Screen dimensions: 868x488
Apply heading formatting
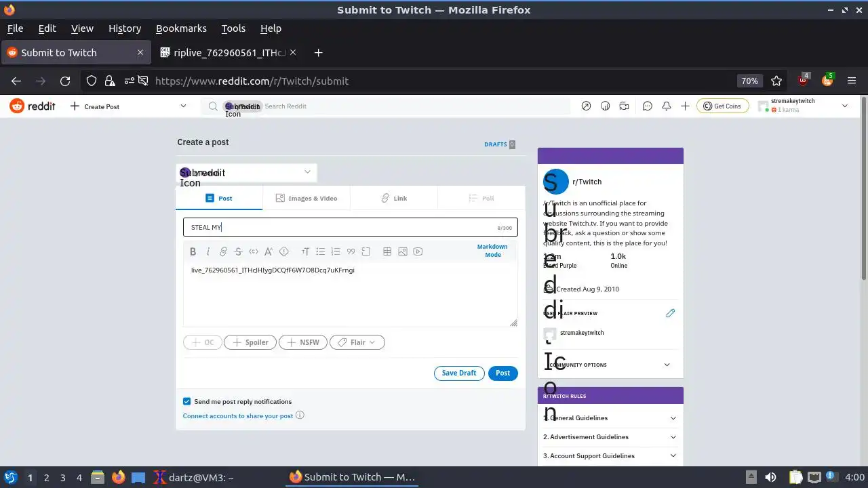click(x=305, y=251)
